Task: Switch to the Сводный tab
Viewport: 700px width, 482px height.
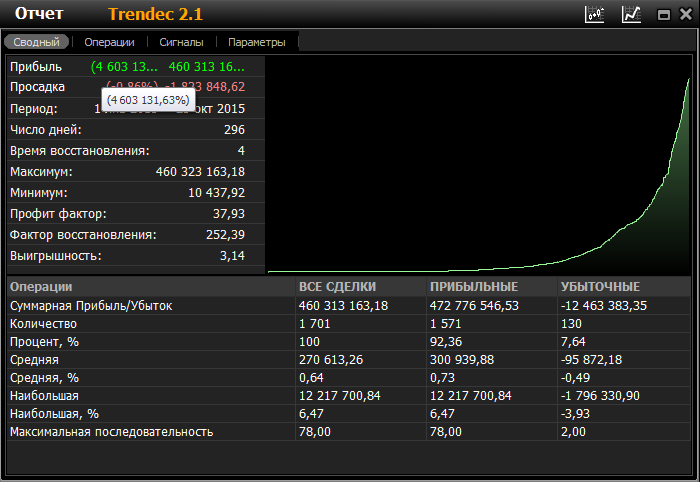Action: 37,42
